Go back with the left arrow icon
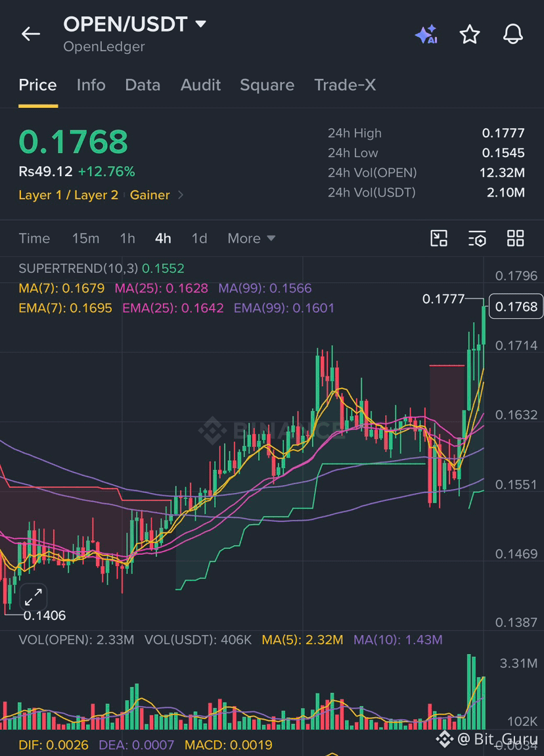The image size is (544, 756). click(31, 34)
